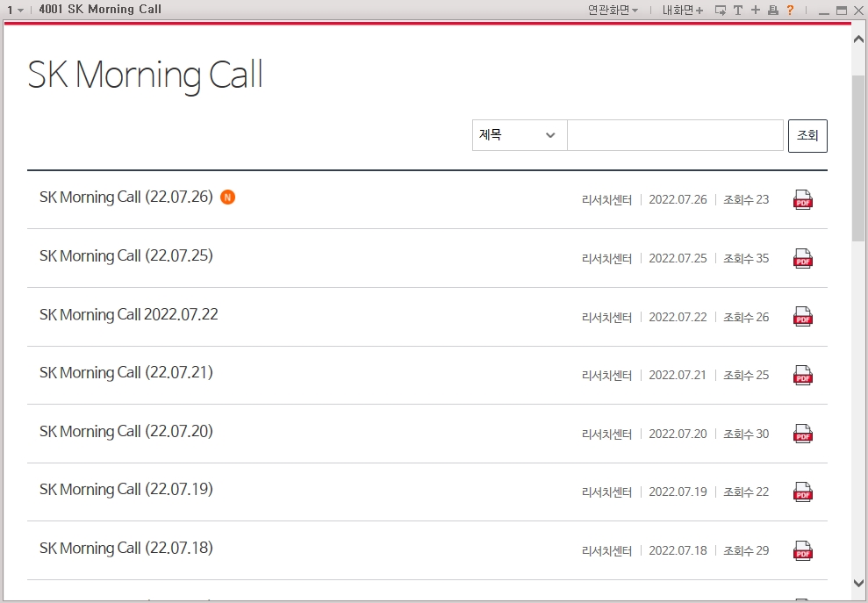
Task: Click the 4001 SK Morning Call window title
Action: pyautogui.click(x=100, y=10)
